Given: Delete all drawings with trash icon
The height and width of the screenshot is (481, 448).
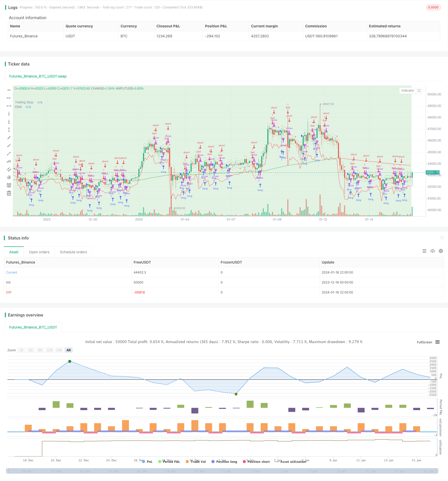Looking at the screenshot, I should click(9, 193).
